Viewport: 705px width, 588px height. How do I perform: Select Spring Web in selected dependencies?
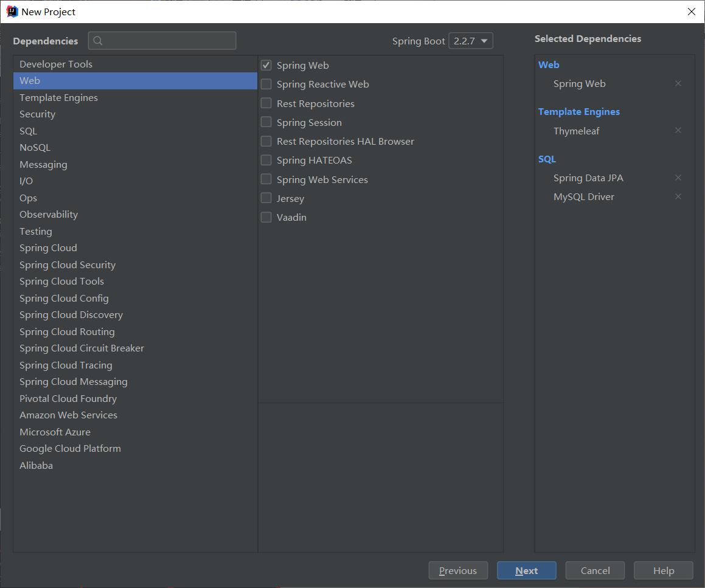(x=580, y=84)
